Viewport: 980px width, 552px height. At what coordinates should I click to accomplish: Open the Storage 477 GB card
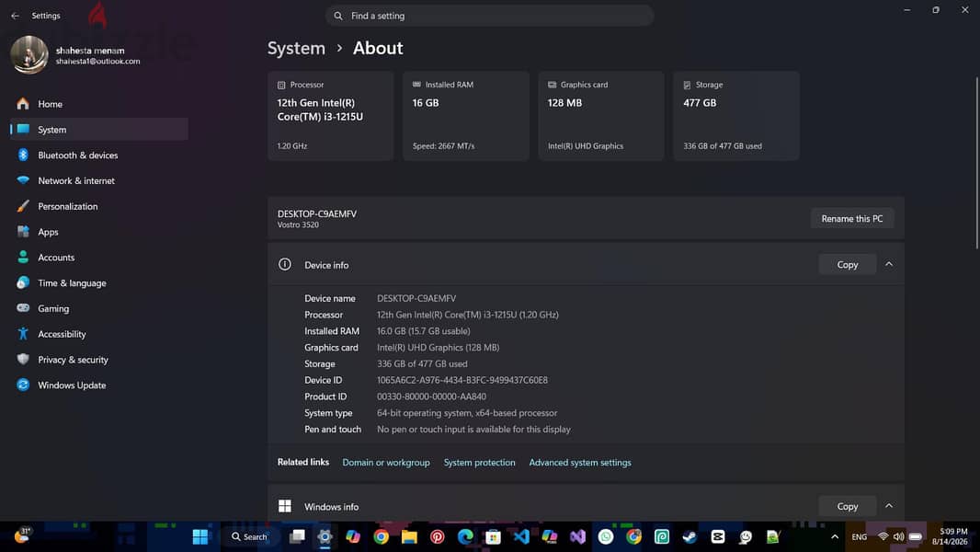pos(736,116)
